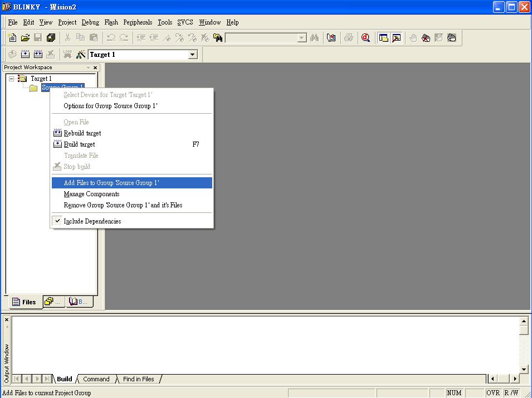This screenshot has height=398, width=532.
Task: Switch to Find in Files output tab
Action: [138, 379]
